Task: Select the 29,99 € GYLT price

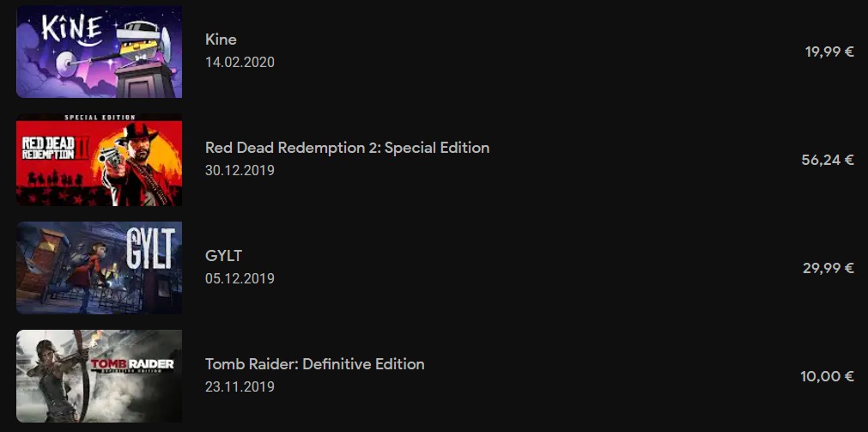Action: [829, 268]
